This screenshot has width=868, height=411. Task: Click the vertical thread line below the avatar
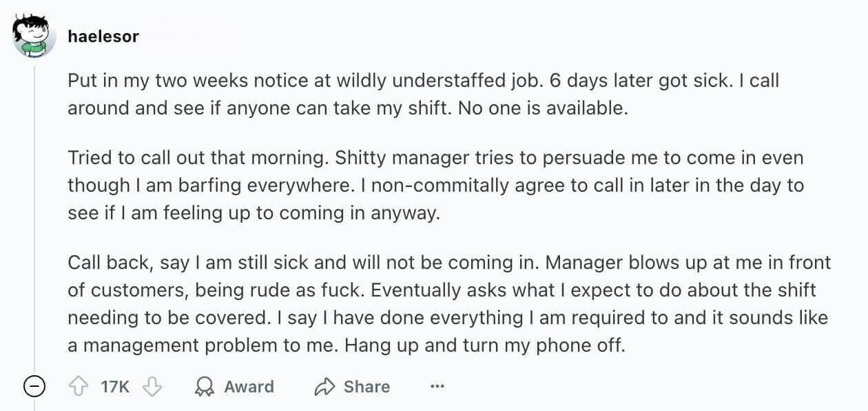pos(34,207)
